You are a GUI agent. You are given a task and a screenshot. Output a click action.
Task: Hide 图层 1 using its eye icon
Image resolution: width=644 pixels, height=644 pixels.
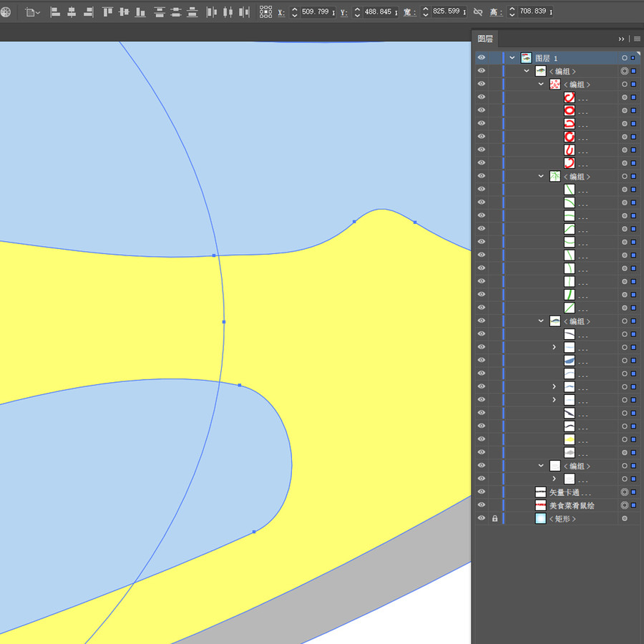[x=482, y=58]
